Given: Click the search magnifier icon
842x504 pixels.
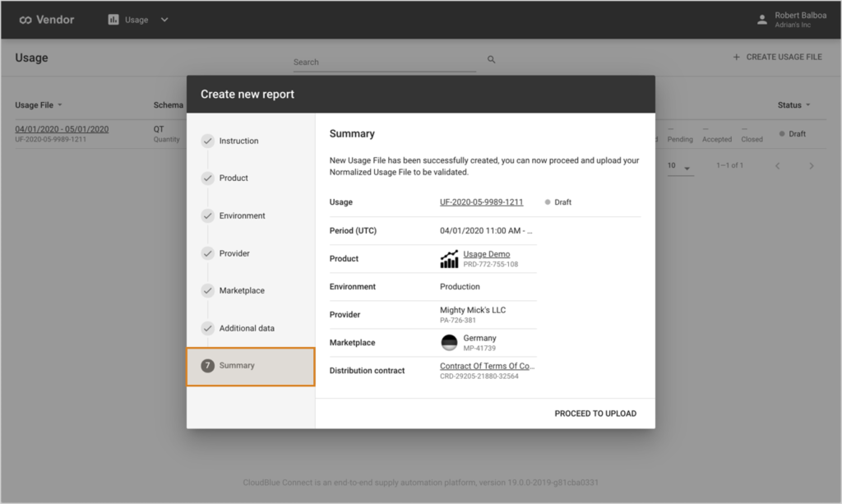Looking at the screenshot, I should point(491,61).
